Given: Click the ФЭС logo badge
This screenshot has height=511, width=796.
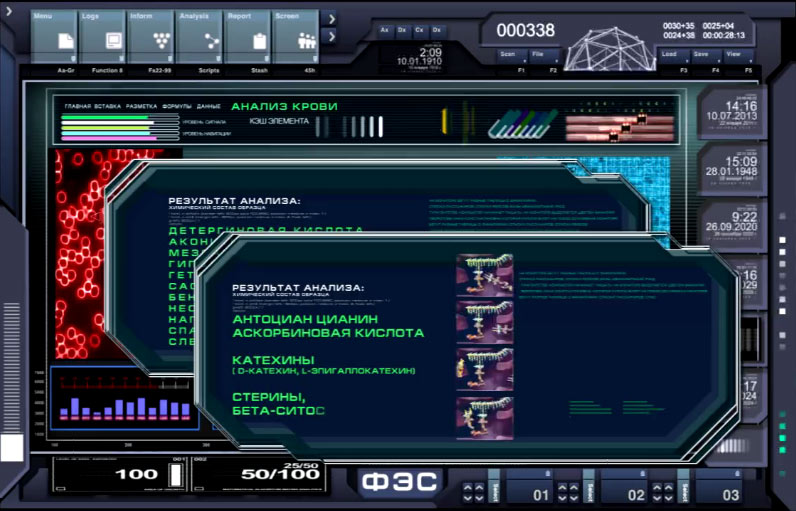Looking at the screenshot, I should point(399,482).
